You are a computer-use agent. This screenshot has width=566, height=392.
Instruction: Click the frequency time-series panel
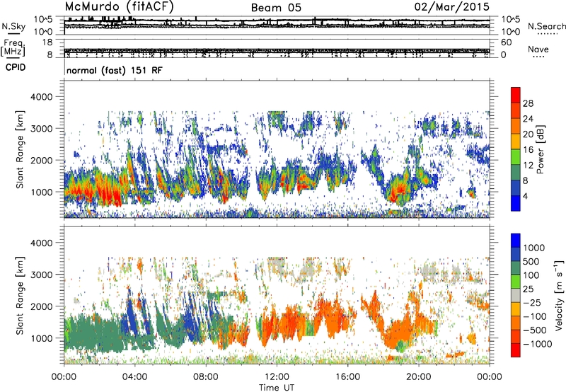(277, 48)
